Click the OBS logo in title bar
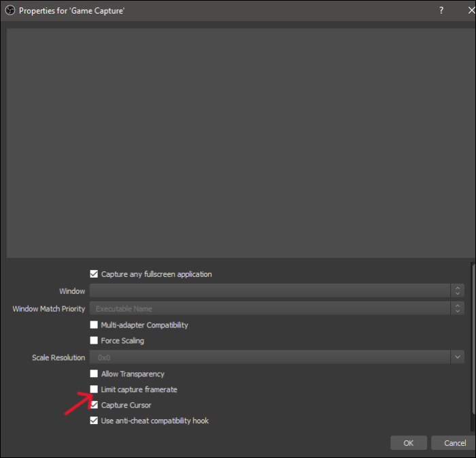 point(10,11)
